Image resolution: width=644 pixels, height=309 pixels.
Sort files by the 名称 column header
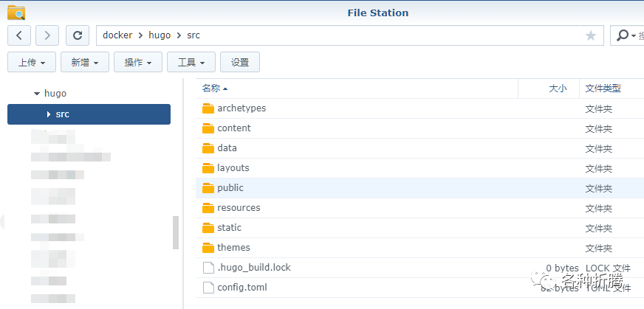pyautogui.click(x=215, y=88)
